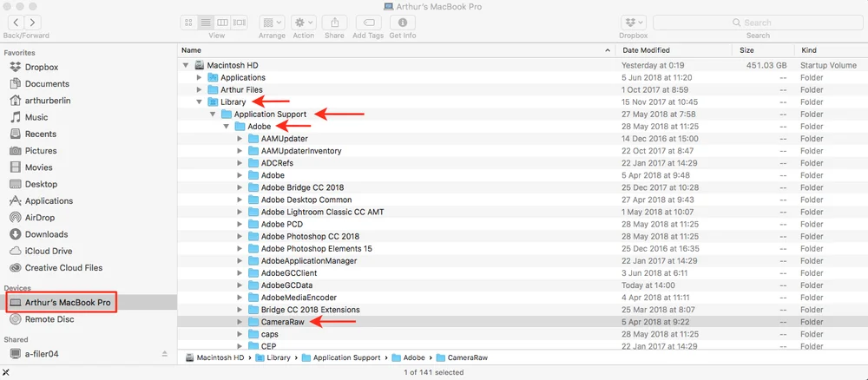Open Movies in the sidebar
Viewport: 868px width, 380px height.
[38, 167]
